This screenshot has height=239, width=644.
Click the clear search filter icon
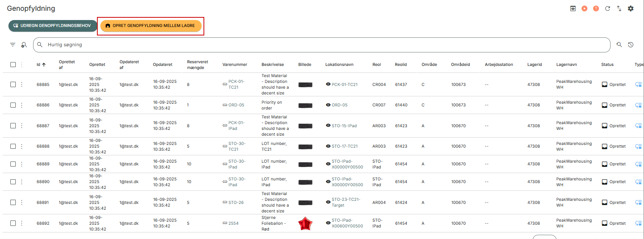pyautogui.click(x=24, y=45)
